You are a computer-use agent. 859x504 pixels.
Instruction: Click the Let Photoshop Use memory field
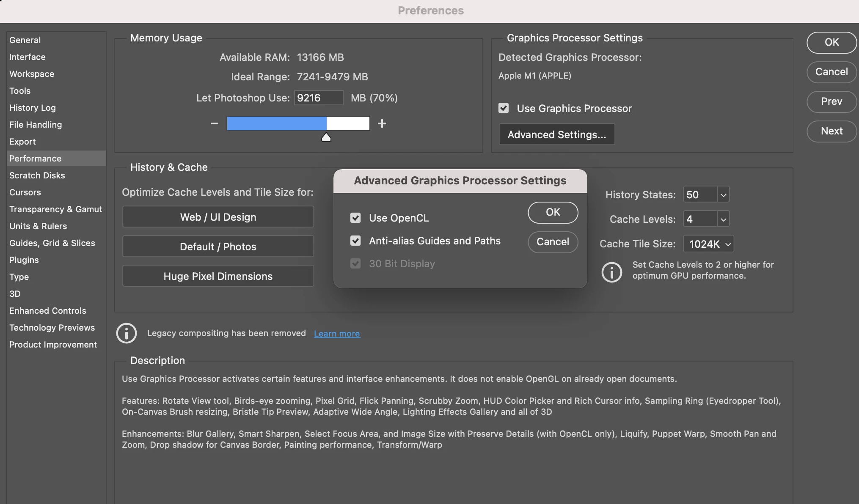tap(318, 98)
